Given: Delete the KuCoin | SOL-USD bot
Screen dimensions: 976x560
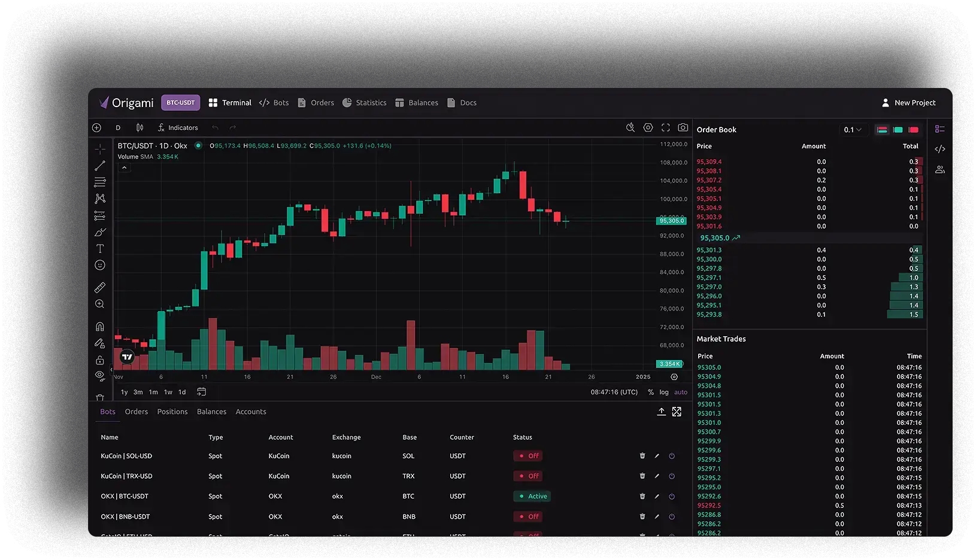Looking at the screenshot, I should pyautogui.click(x=642, y=456).
